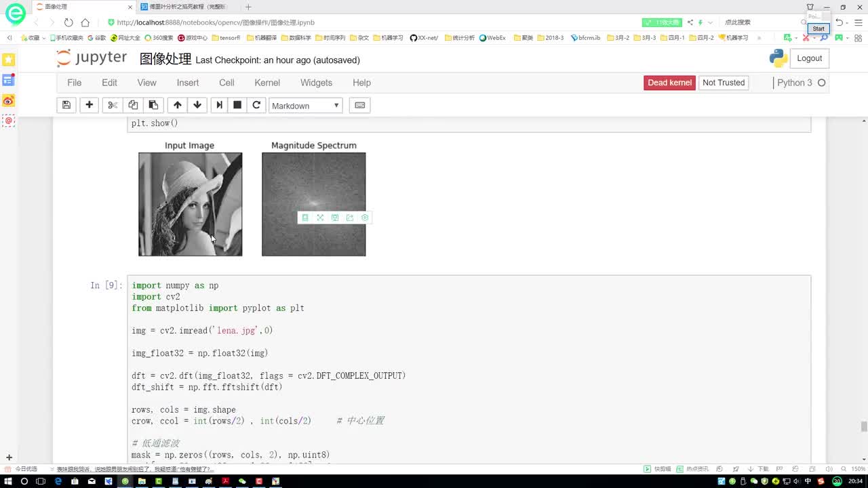
Task: Click the taskbar clock showing 20:34
Action: pyautogui.click(x=856, y=481)
